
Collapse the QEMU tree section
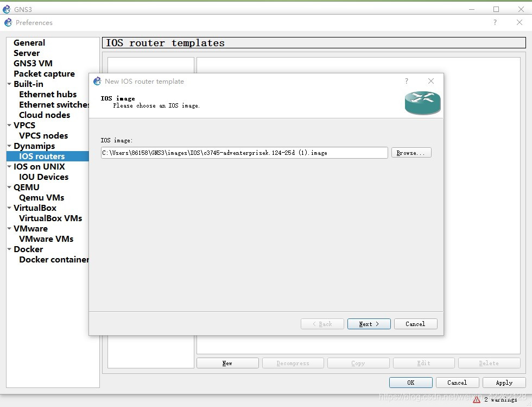(x=10, y=187)
